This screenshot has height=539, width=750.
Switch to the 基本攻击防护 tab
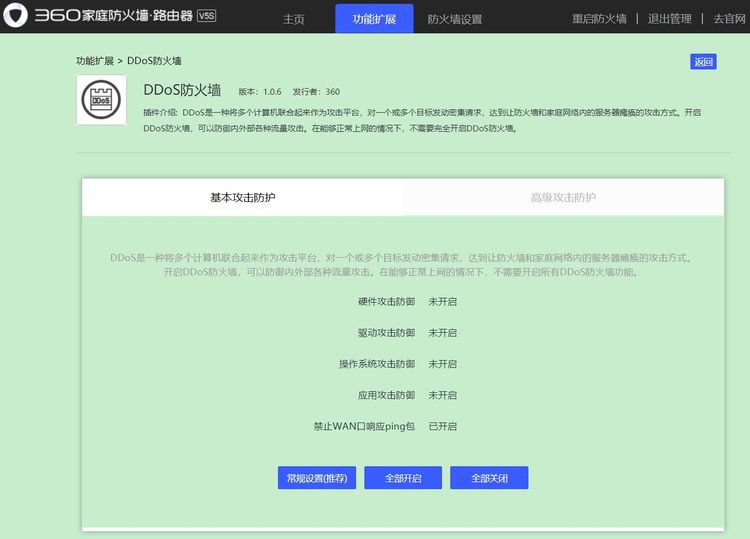coord(243,197)
